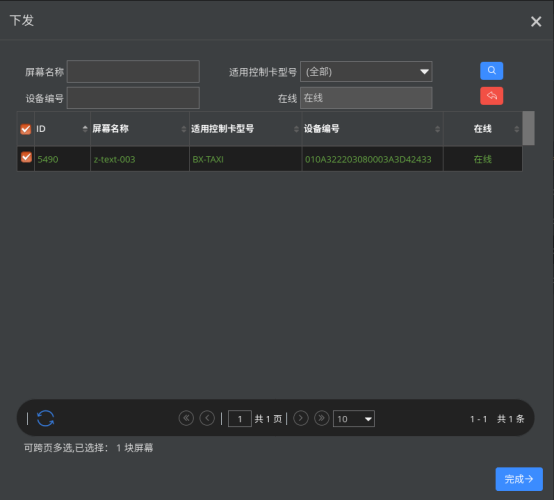Refresh the screen list with the circular arrows icon
This screenshot has width=554, height=501.
point(46,418)
